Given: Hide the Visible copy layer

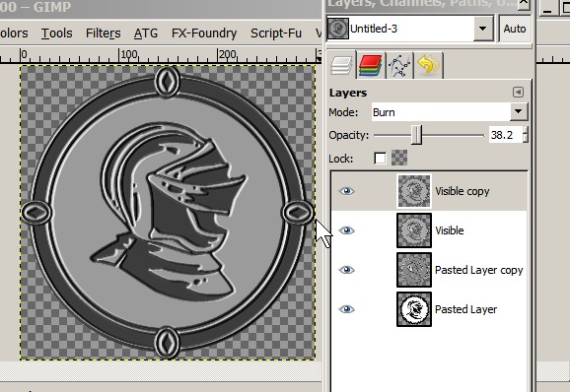Looking at the screenshot, I should point(346,191).
